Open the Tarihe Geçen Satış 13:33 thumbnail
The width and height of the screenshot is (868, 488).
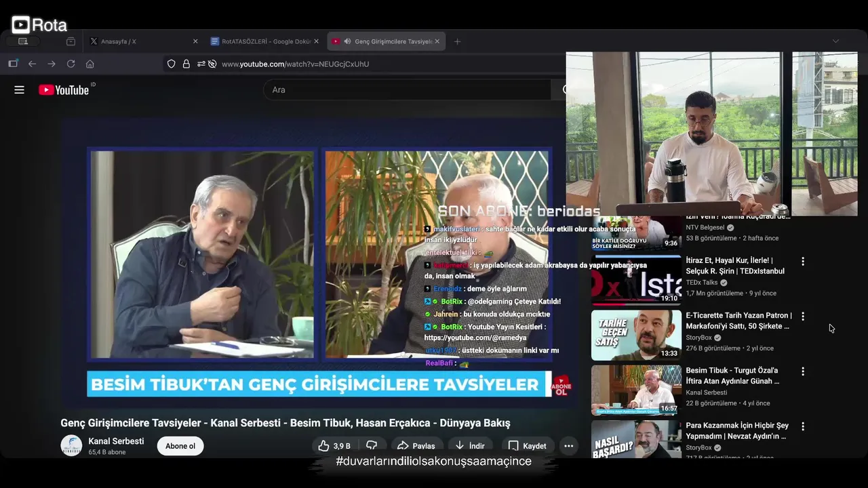point(636,335)
